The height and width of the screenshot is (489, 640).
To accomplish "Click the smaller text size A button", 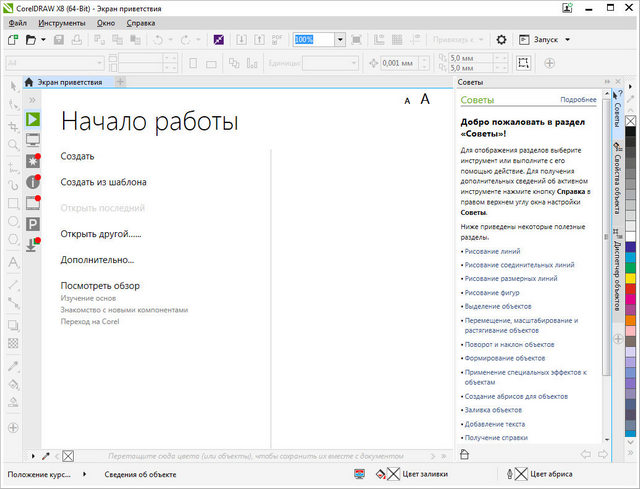I will (x=407, y=101).
